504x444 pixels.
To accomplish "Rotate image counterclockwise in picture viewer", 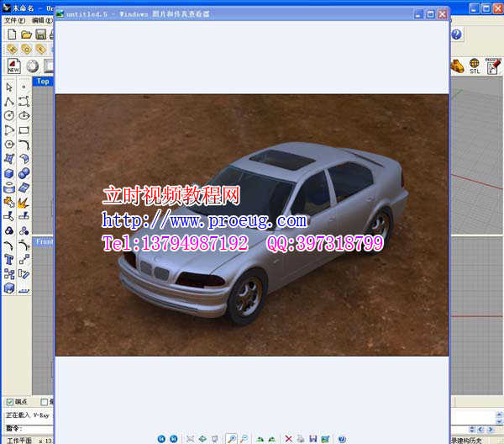I will pos(272,439).
